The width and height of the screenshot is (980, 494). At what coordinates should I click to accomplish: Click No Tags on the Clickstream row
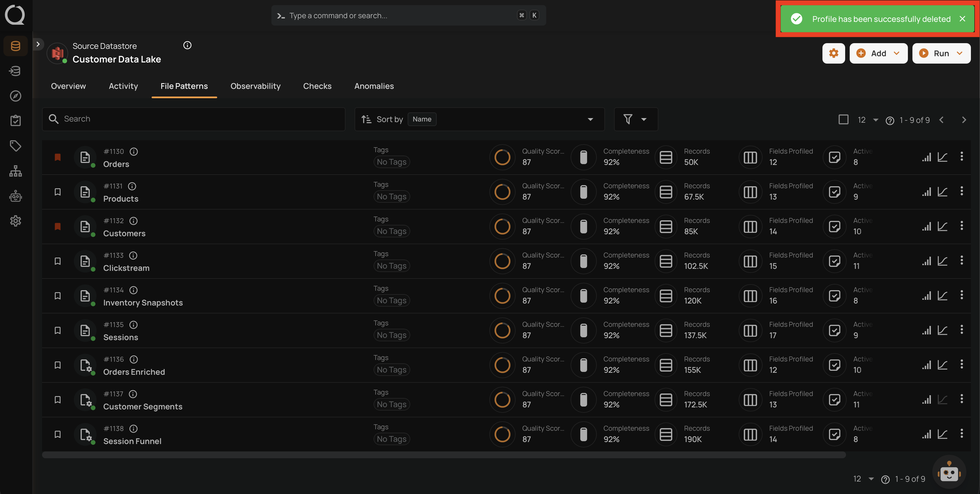[391, 266]
